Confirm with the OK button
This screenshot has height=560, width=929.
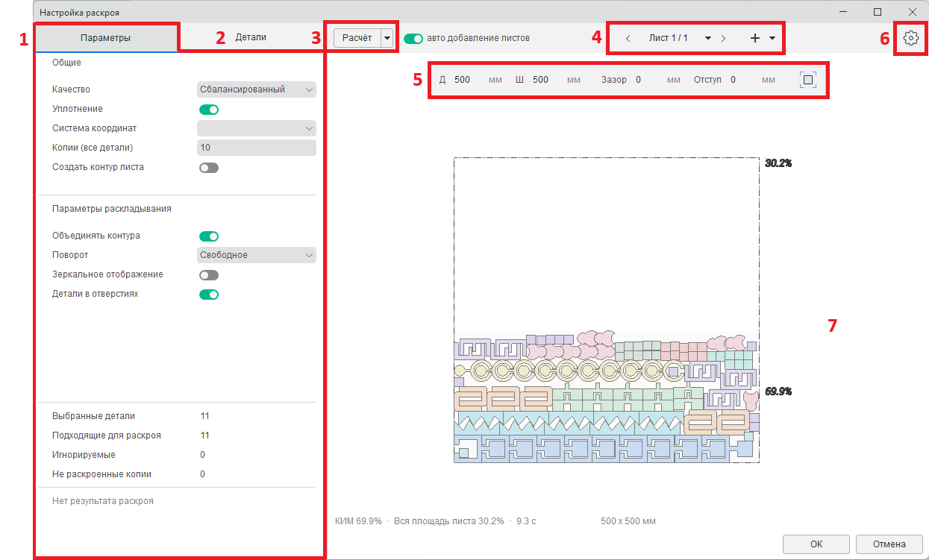coord(816,544)
